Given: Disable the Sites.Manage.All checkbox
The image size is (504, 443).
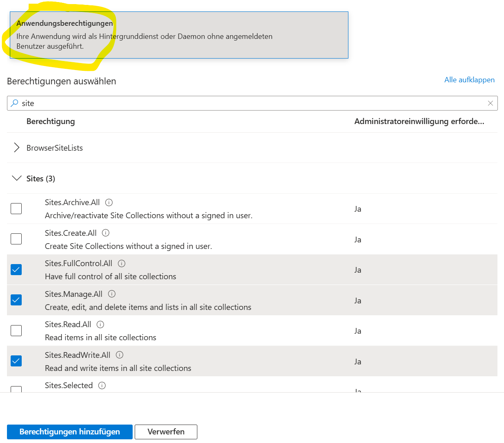Looking at the screenshot, I should 16,300.
